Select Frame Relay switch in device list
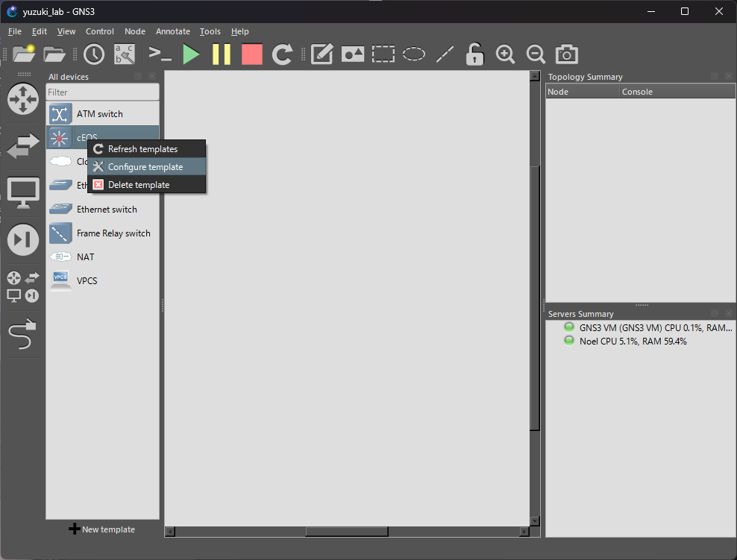Screen dimensions: 737x560 102,233
